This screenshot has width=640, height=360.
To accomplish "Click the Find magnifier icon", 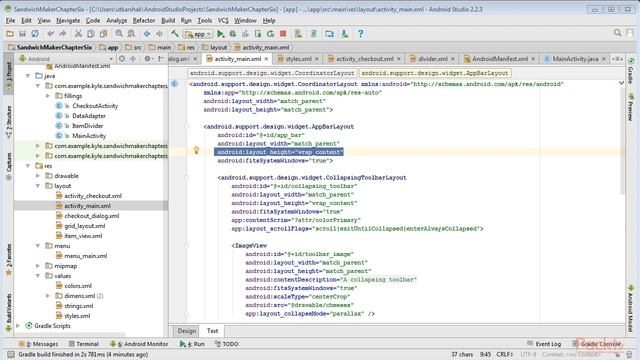I will coord(118,34).
